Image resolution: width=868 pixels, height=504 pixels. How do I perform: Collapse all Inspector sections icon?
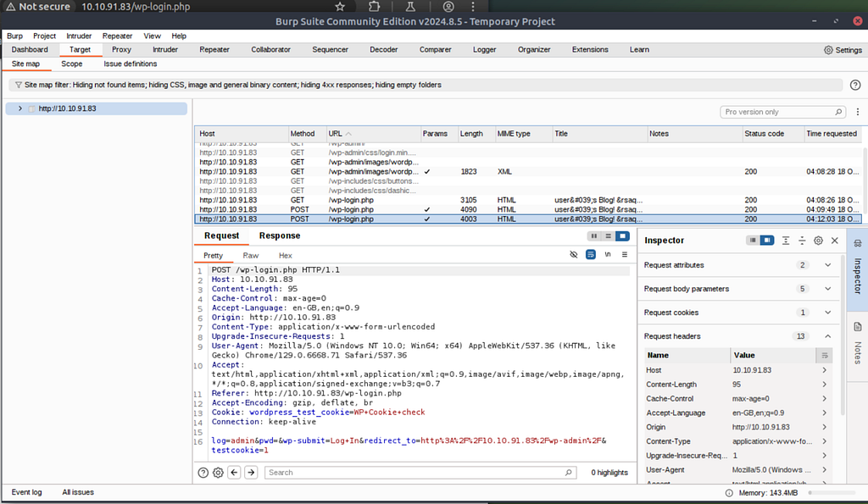point(802,240)
